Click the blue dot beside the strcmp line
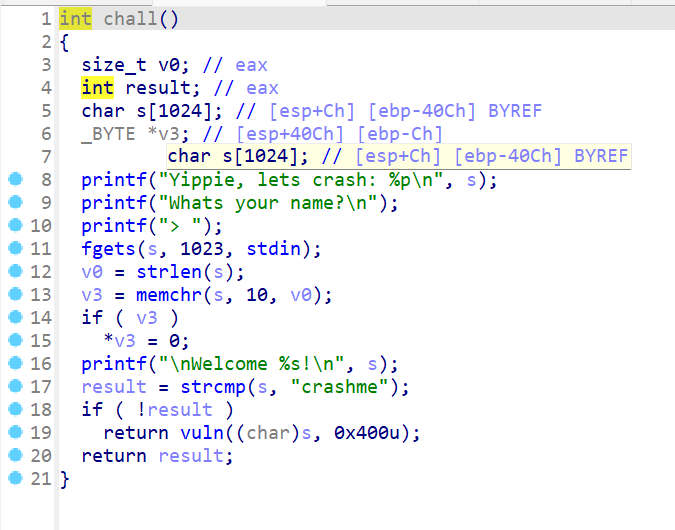The width and height of the screenshot is (675, 530). tap(15, 387)
